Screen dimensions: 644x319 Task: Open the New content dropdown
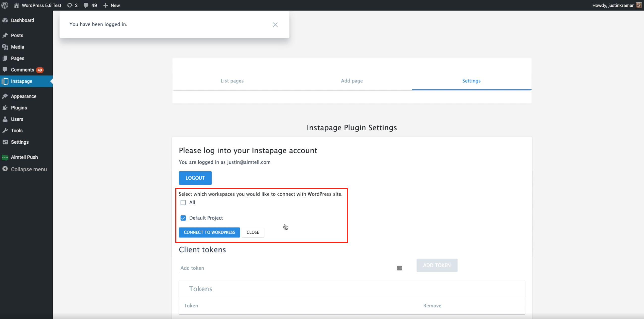[x=112, y=5]
